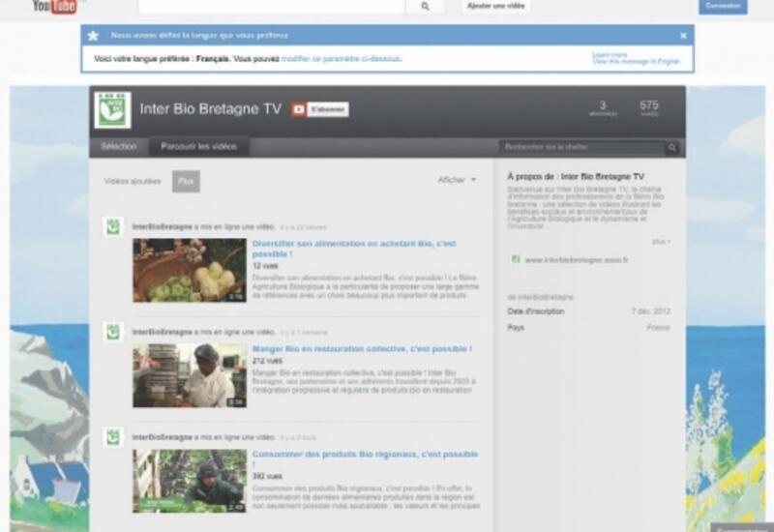Focus the Rechercher sur la chaîne field
Screen dimensions: 774x532
pos(582,147)
